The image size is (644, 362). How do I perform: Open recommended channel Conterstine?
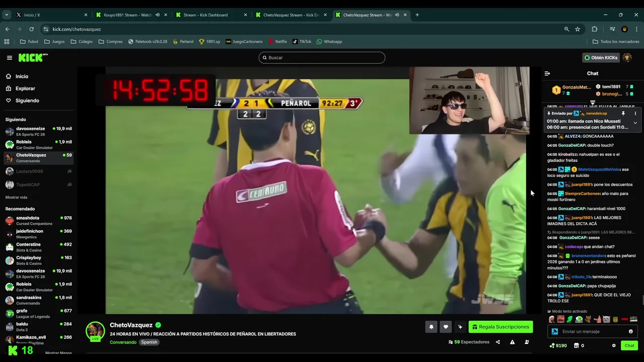39,247
